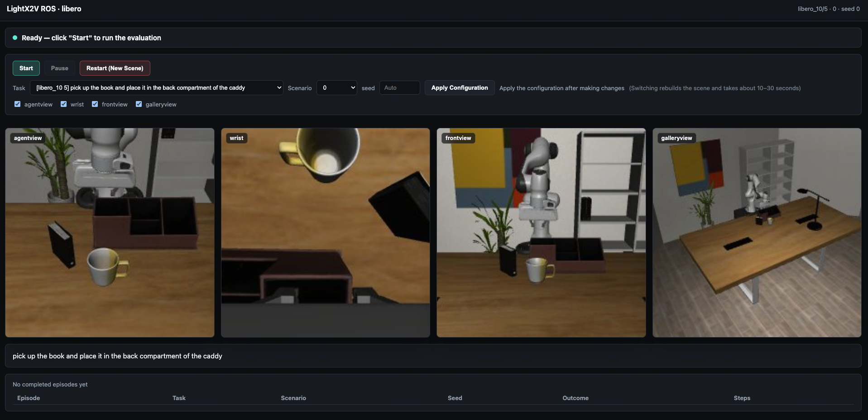Screen dimensions: 868x420
Task: Click the seed input field
Action: tap(399, 88)
